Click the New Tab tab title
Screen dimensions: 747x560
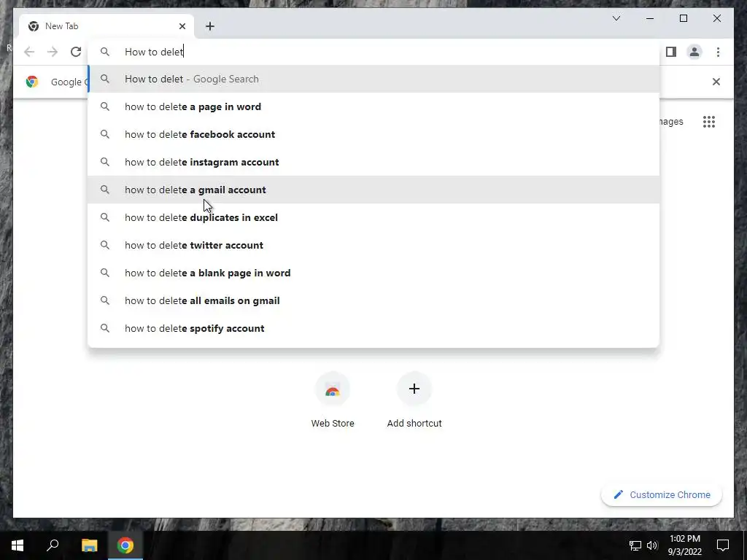point(61,26)
